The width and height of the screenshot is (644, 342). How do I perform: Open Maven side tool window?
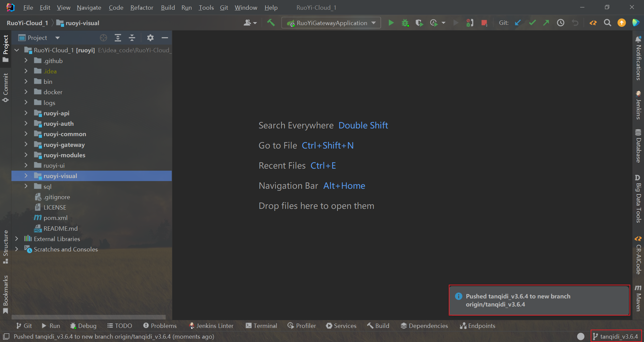638,298
